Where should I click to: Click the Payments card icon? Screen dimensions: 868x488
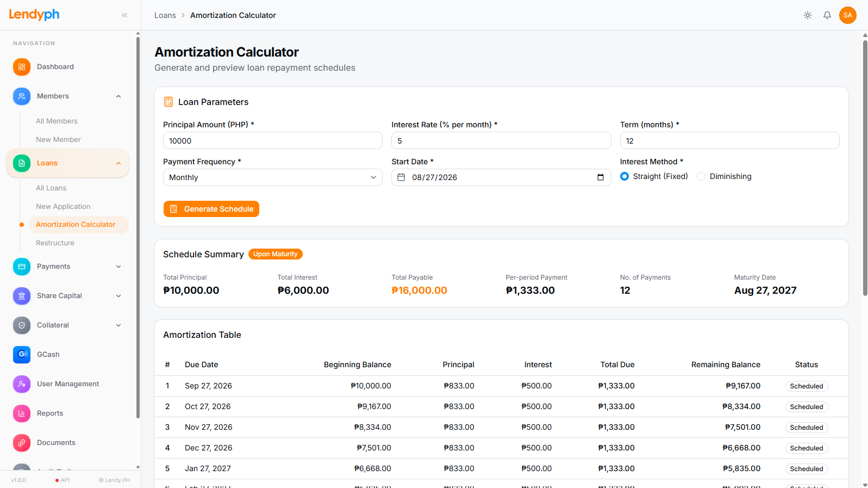(22, 267)
